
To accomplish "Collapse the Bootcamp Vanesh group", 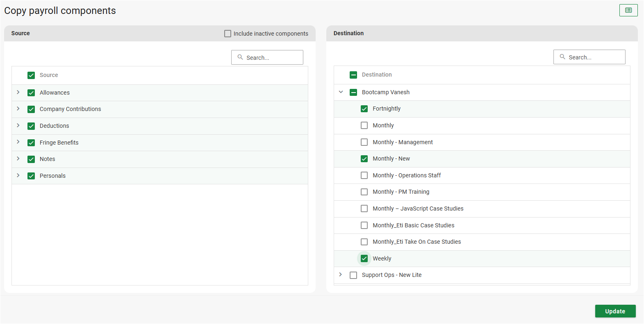I will 341,92.
